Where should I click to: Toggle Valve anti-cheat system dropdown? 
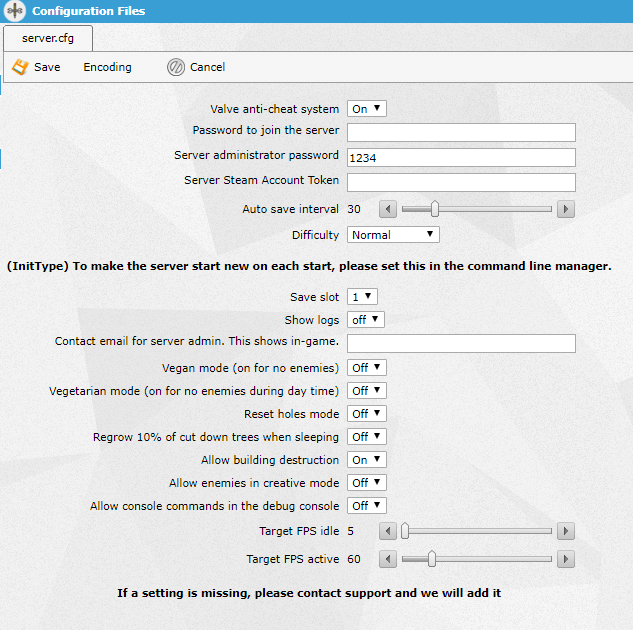pyautogui.click(x=366, y=109)
